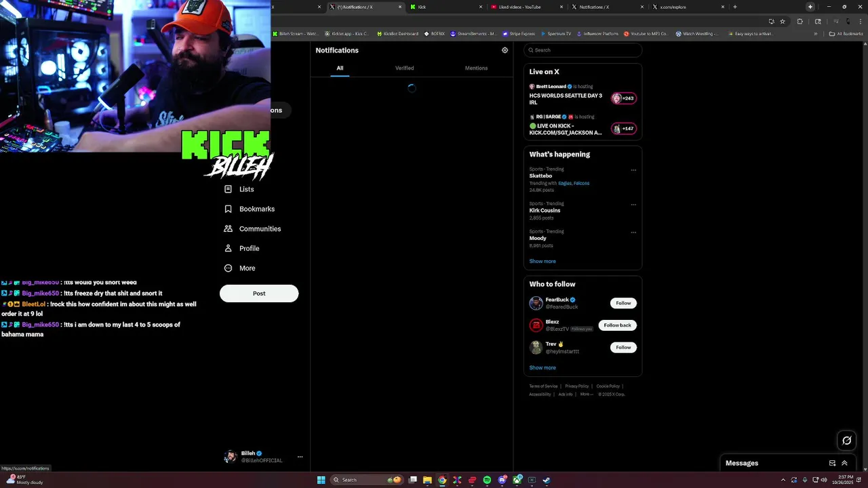Follow back Blexz
The image size is (868, 488).
click(x=617, y=325)
